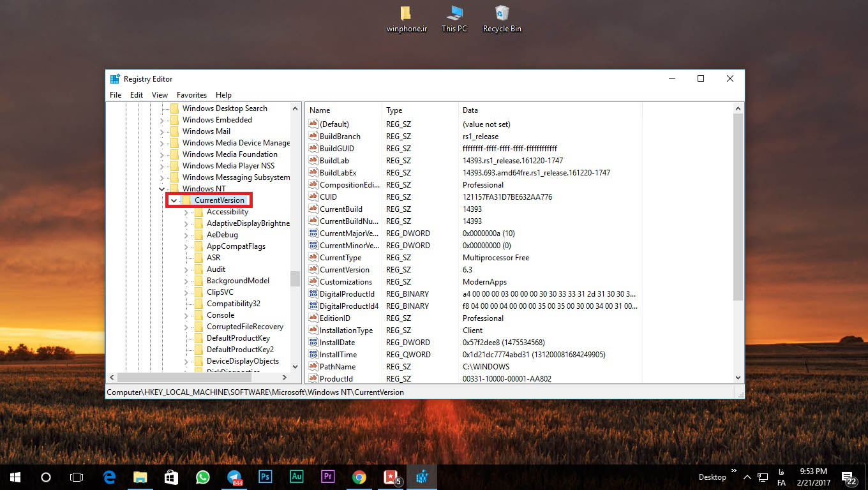Select the Compatibility32 tree key
868x490 pixels.
(x=234, y=304)
